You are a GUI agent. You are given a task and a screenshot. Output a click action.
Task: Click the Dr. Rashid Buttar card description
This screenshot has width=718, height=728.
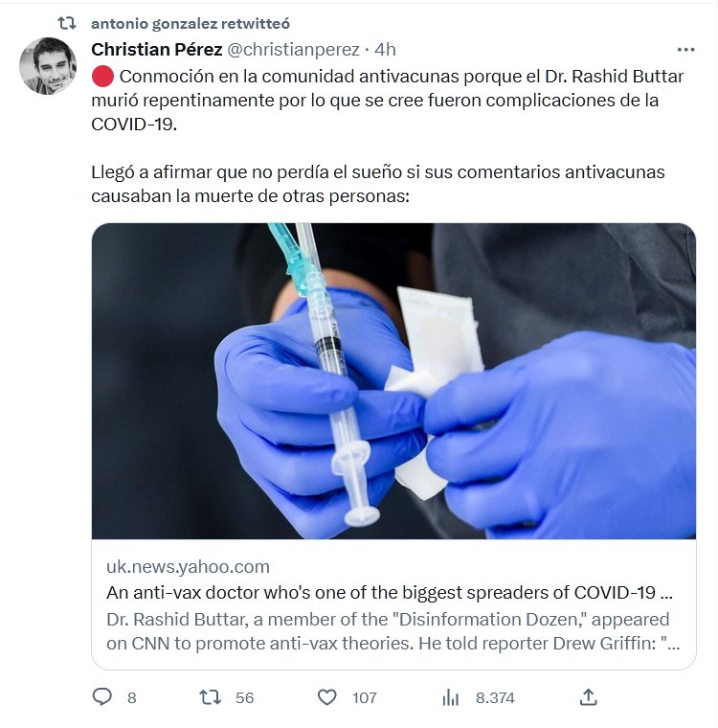(388, 631)
